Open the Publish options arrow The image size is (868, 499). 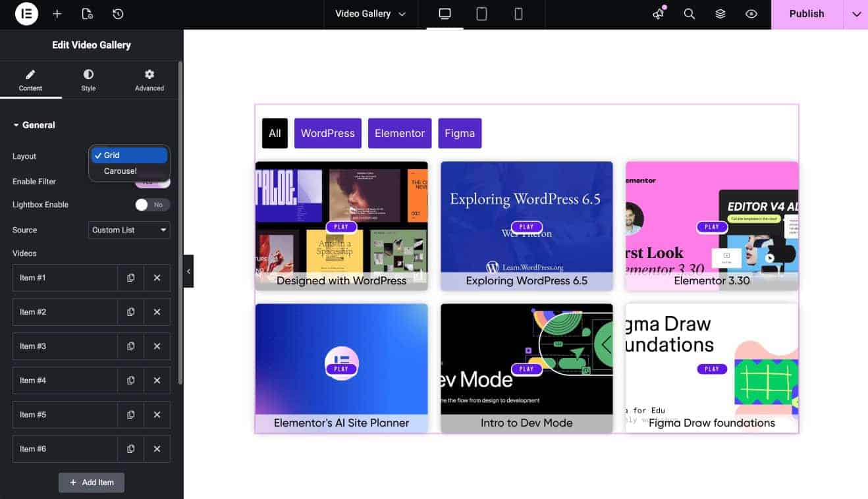[x=855, y=14]
